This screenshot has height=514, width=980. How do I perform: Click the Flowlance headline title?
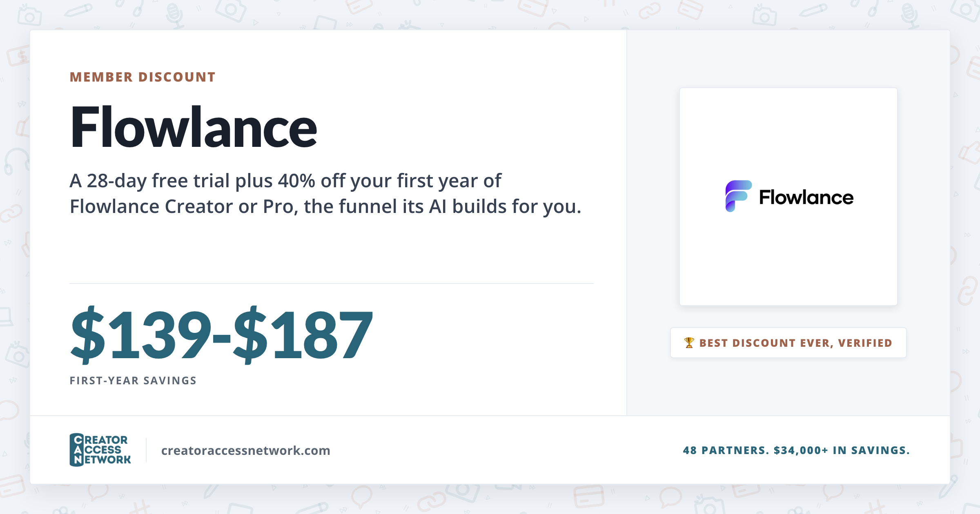(194, 127)
